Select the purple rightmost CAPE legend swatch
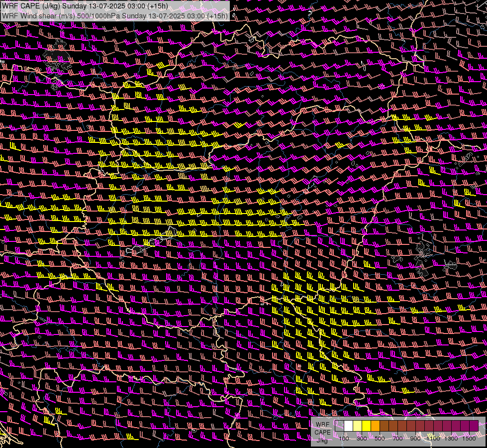Screen dimensions: 487x448 [x=474, y=426]
